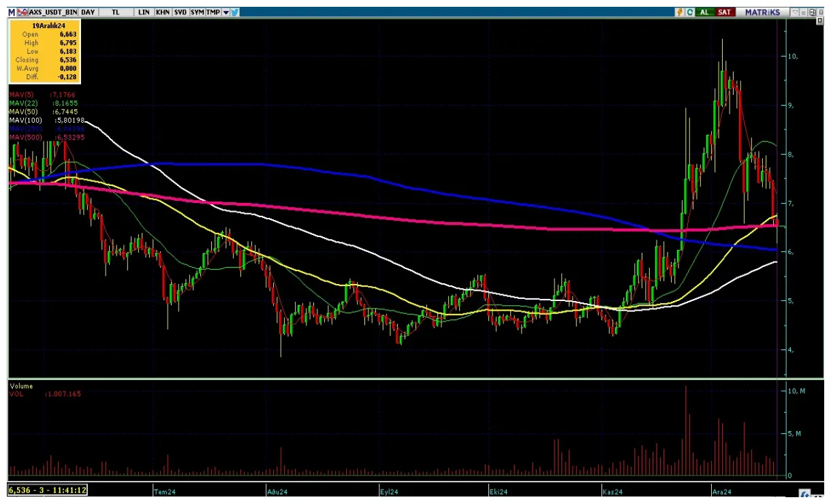Toggle the SVD option in toolbar

coord(180,12)
